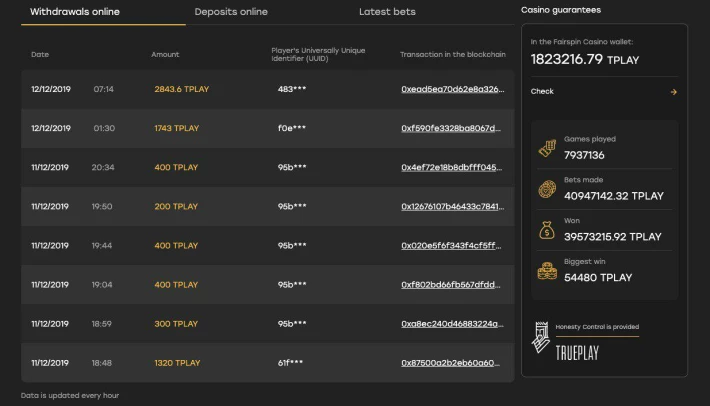Click the Won money bag icon

tap(547, 230)
